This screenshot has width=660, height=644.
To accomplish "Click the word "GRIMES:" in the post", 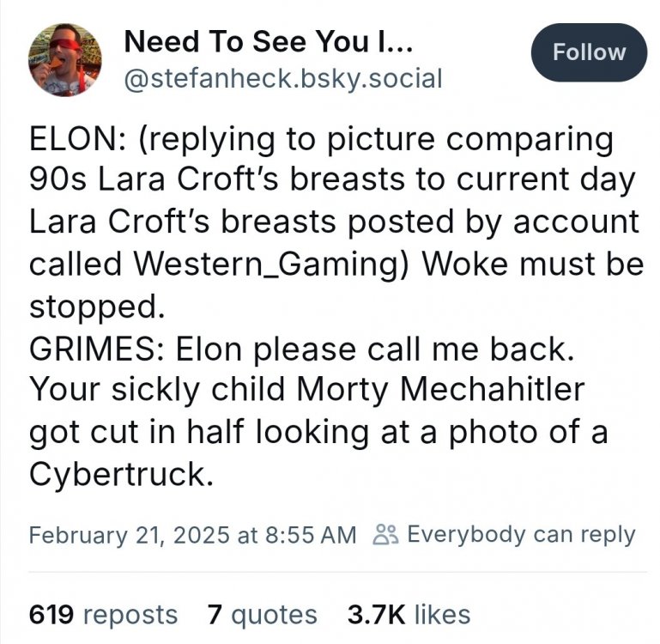I will coord(98,349).
